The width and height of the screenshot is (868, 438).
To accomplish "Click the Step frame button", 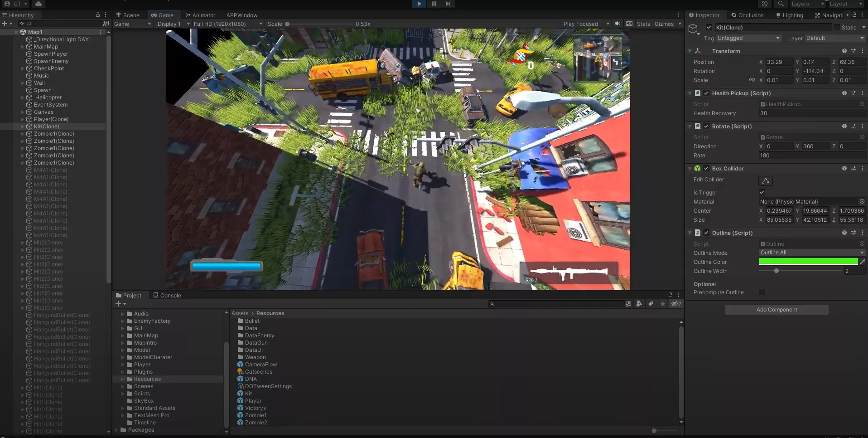I will [448, 4].
